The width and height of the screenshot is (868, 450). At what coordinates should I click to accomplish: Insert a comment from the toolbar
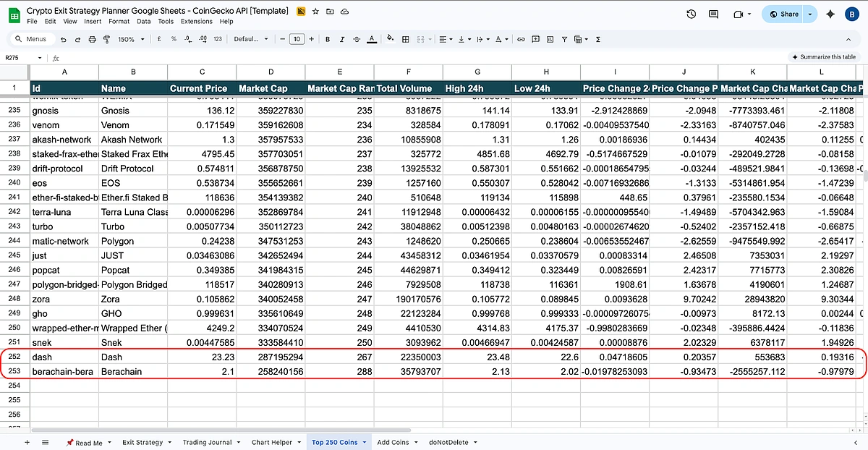point(535,39)
